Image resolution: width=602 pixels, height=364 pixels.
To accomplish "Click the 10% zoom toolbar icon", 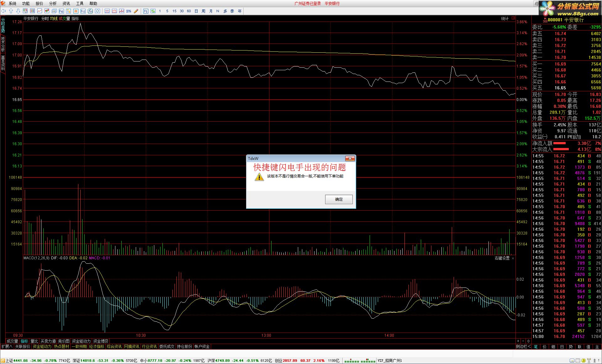I will pyautogui.click(x=129, y=11).
